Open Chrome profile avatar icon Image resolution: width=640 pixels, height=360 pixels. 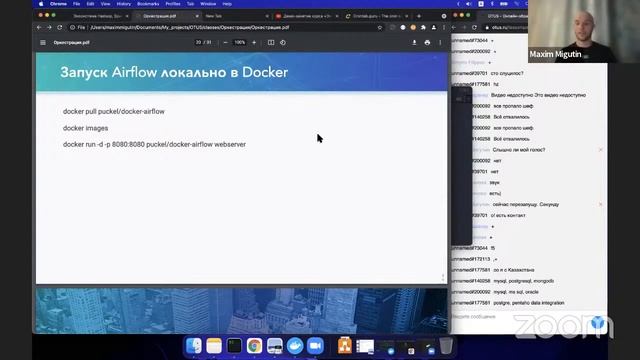[433, 27]
